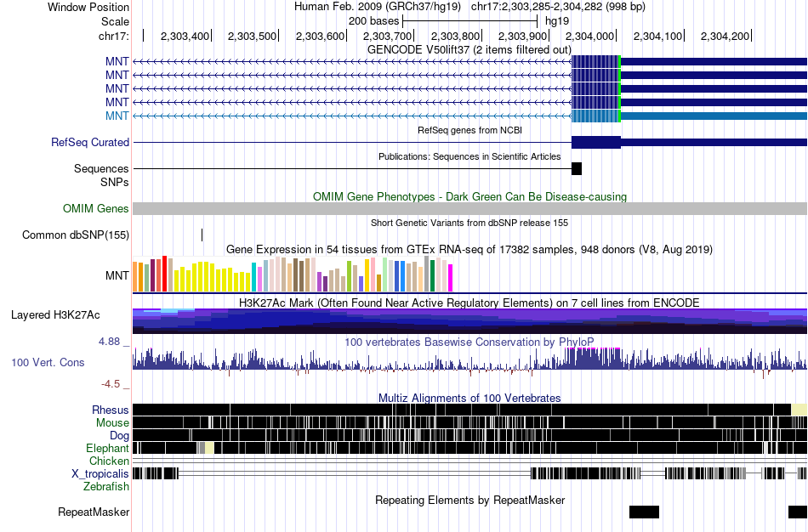Click the Dog alignment row label
Image resolution: width=808 pixels, height=532 pixels.
(119, 436)
